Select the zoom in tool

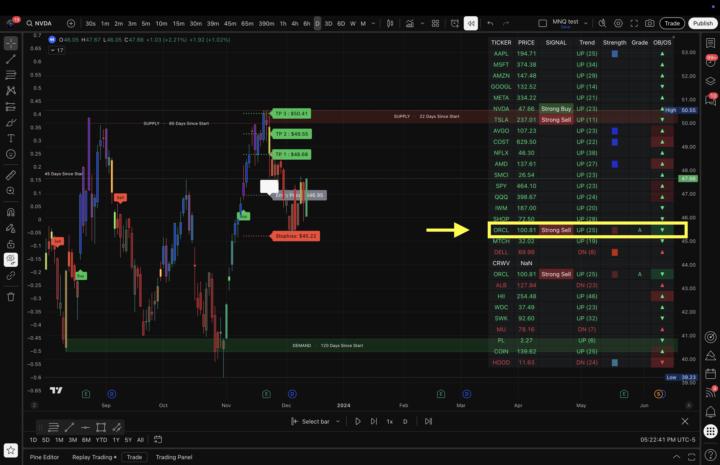point(11,191)
